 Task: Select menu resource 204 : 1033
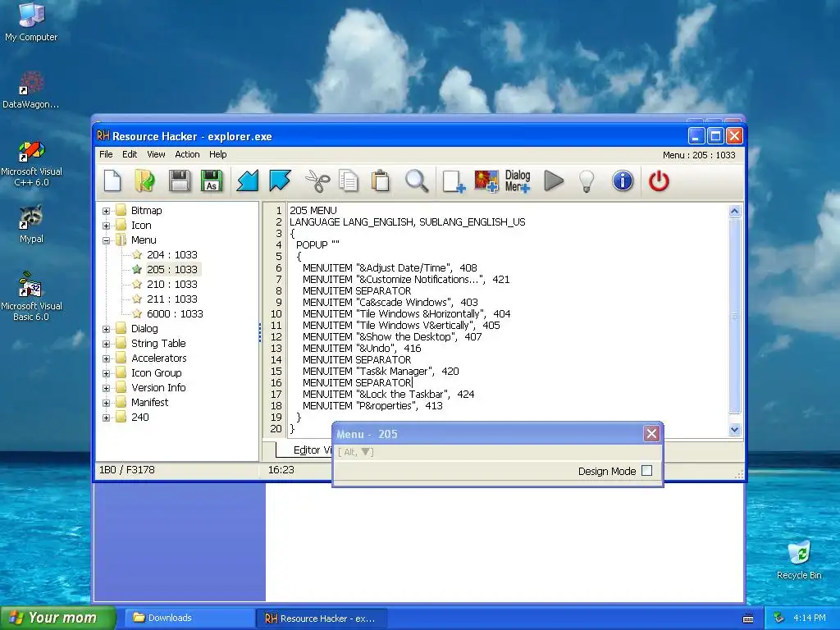tap(172, 255)
